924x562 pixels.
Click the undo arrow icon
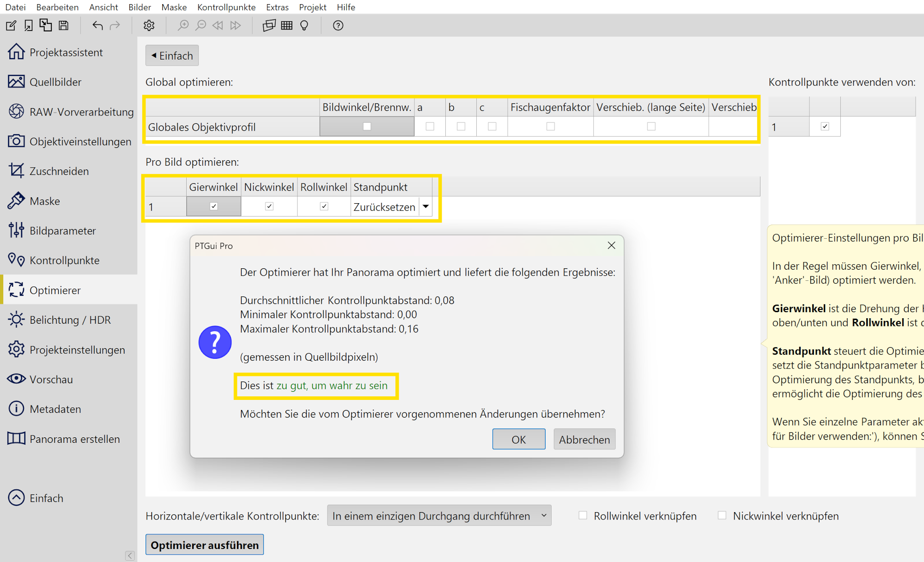[x=97, y=25]
